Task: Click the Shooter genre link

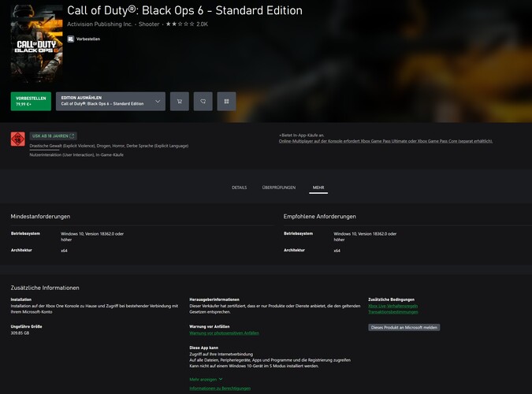Action: point(149,24)
